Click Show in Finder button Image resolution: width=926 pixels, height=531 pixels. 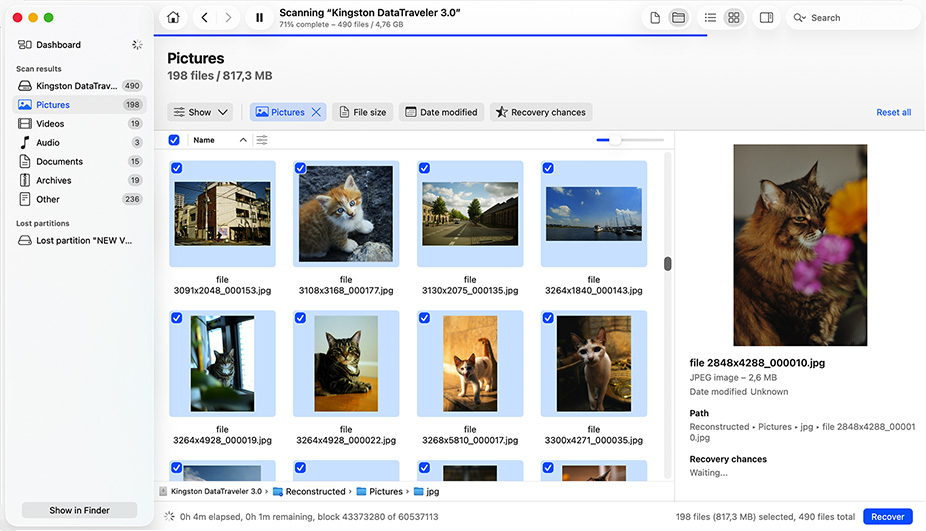tap(79, 510)
